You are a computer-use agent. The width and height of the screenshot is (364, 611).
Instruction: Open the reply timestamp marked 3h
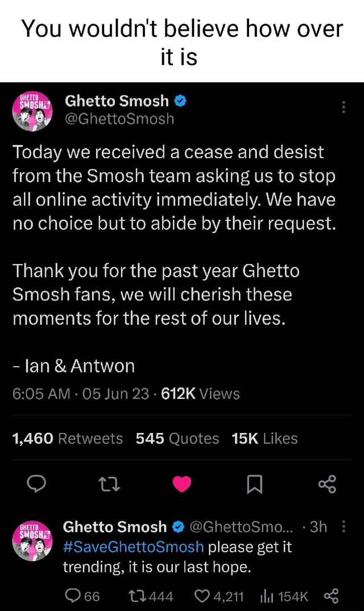pyautogui.click(x=318, y=527)
